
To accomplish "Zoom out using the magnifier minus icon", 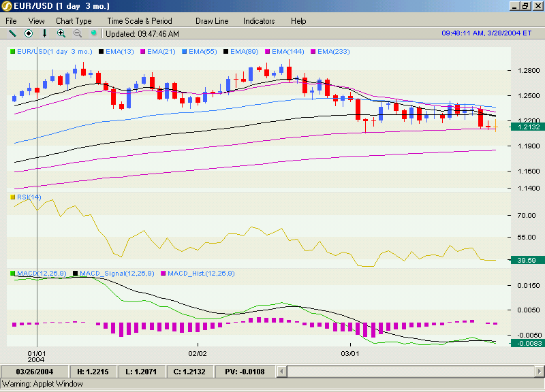I will coord(77,33).
